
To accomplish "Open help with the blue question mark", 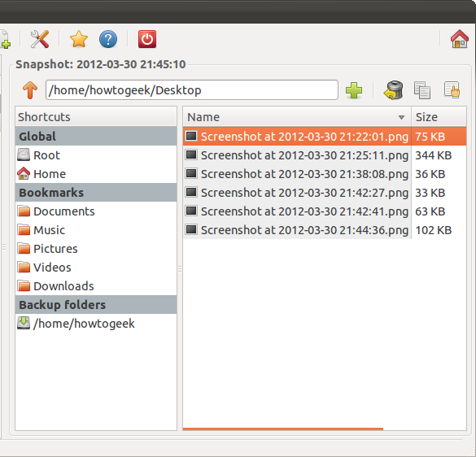I will [x=108, y=39].
